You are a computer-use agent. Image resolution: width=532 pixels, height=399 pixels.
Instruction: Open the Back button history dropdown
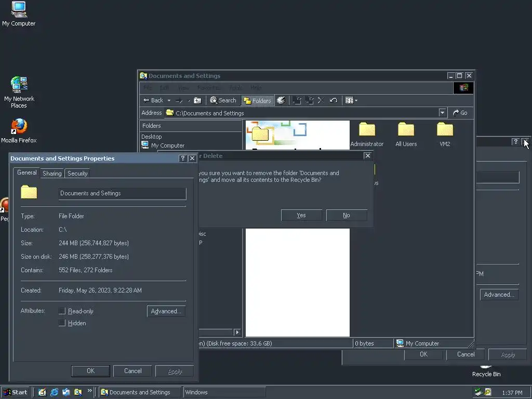coord(169,100)
